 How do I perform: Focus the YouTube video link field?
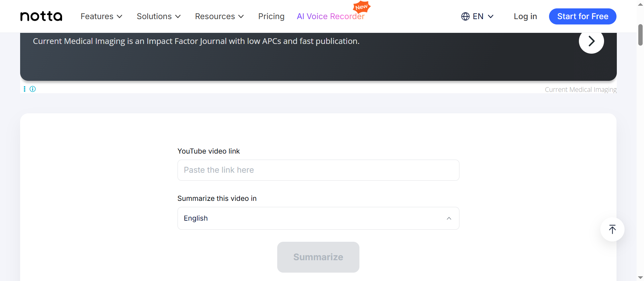click(318, 170)
